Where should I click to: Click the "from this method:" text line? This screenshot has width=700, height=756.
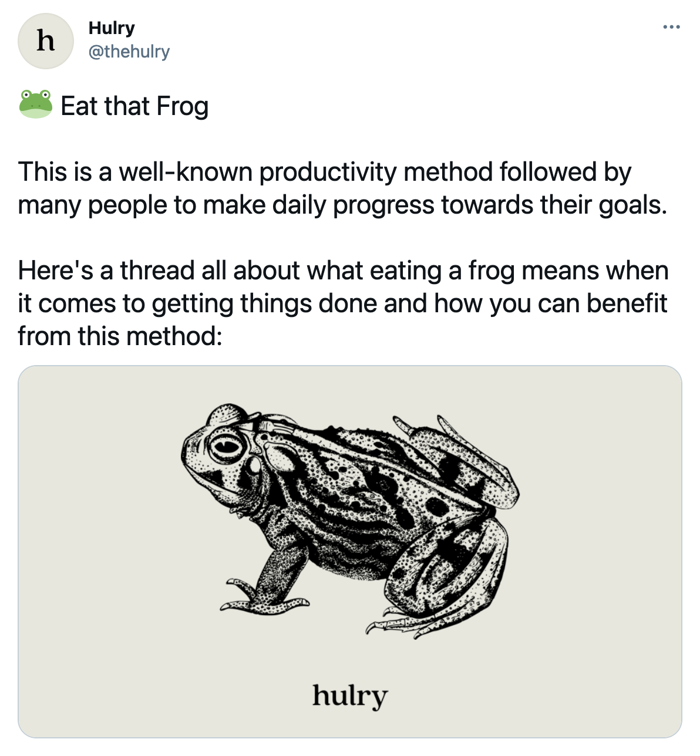(x=120, y=336)
